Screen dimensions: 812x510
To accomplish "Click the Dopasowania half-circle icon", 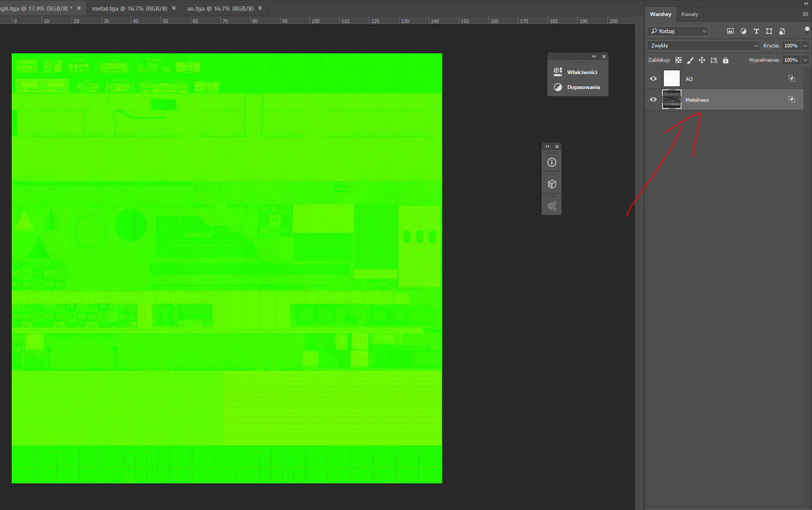I will tap(558, 87).
